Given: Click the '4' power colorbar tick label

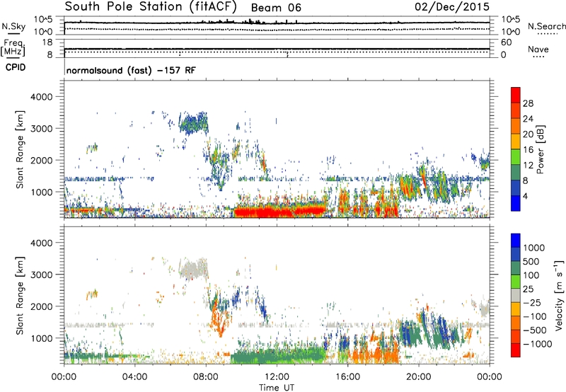Looking at the screenshot, I should pos(525,197).
